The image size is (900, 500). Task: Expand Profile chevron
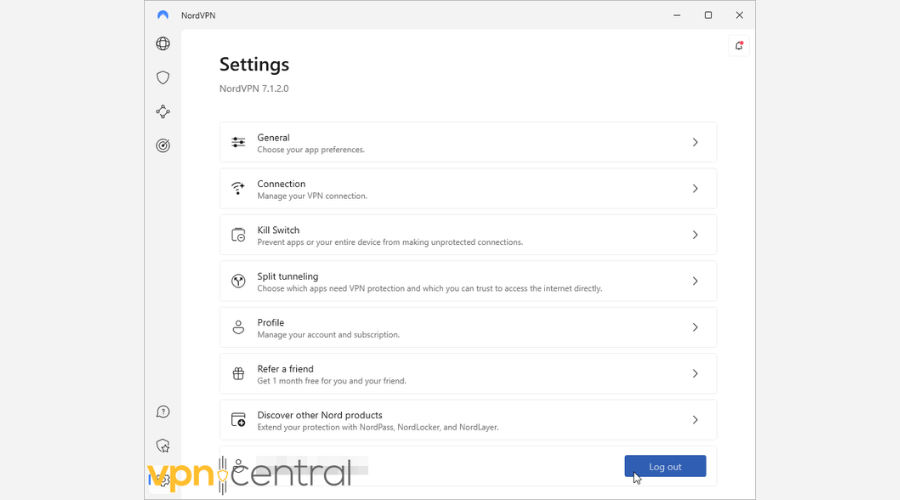(x=695, y=327)
